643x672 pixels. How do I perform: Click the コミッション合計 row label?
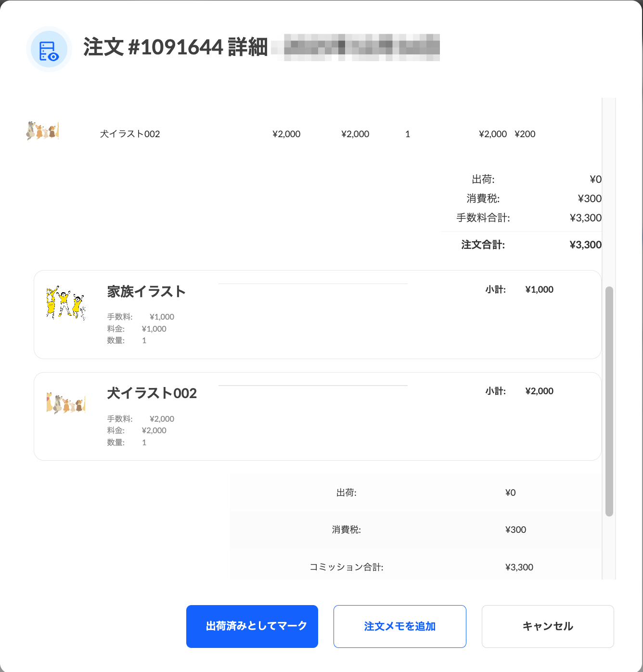(346, 567)
